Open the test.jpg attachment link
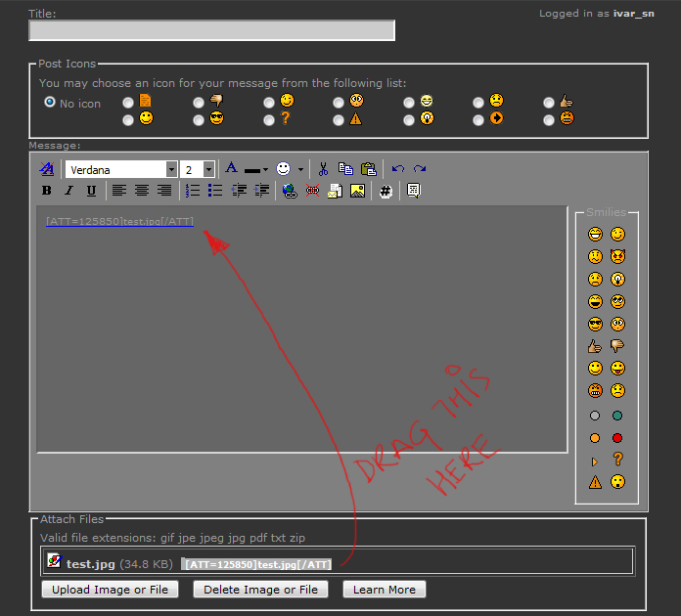Screen dimensions: 681x616 pyautogui.click(x=90, y=564)
